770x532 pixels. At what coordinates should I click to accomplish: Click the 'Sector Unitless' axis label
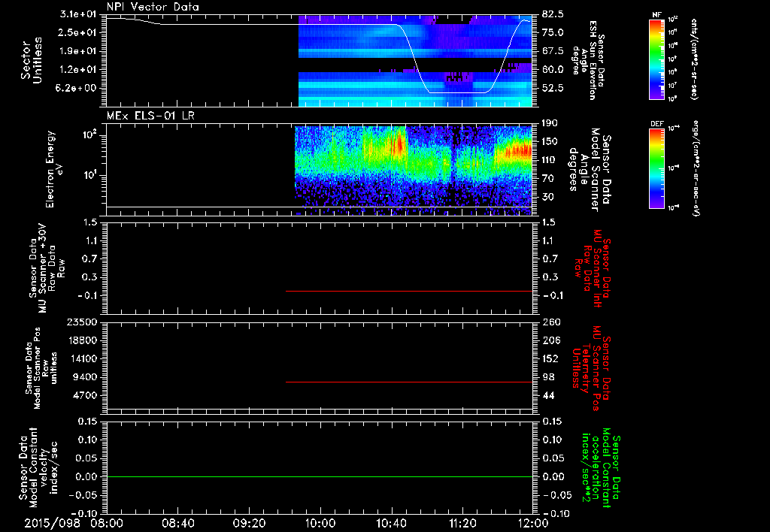[31, 60]
